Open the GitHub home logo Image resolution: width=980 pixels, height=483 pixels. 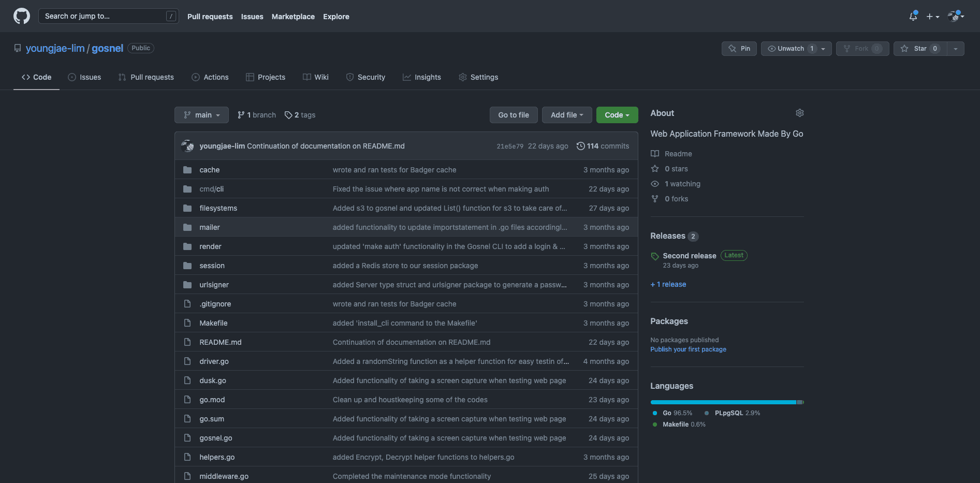click(x=22, y=16)
